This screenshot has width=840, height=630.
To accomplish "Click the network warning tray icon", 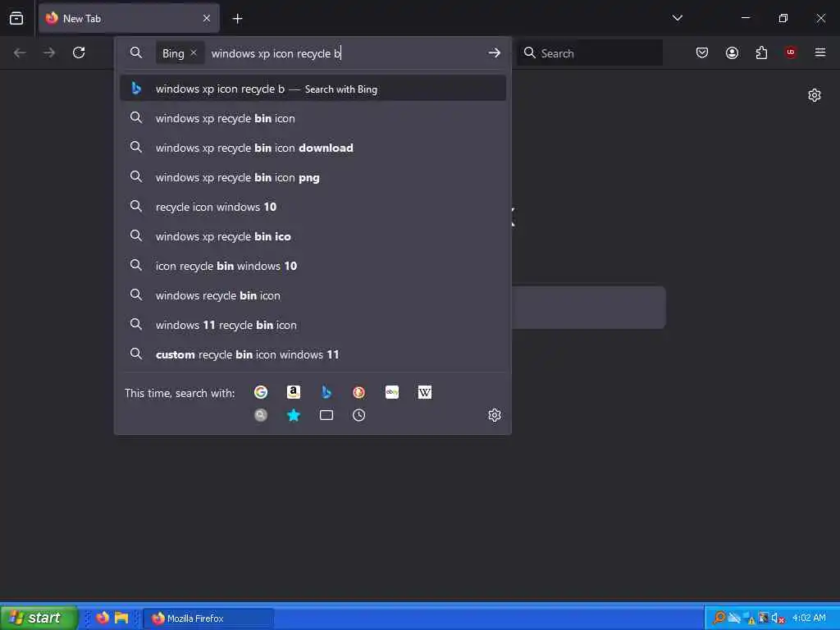I will 749,619.
